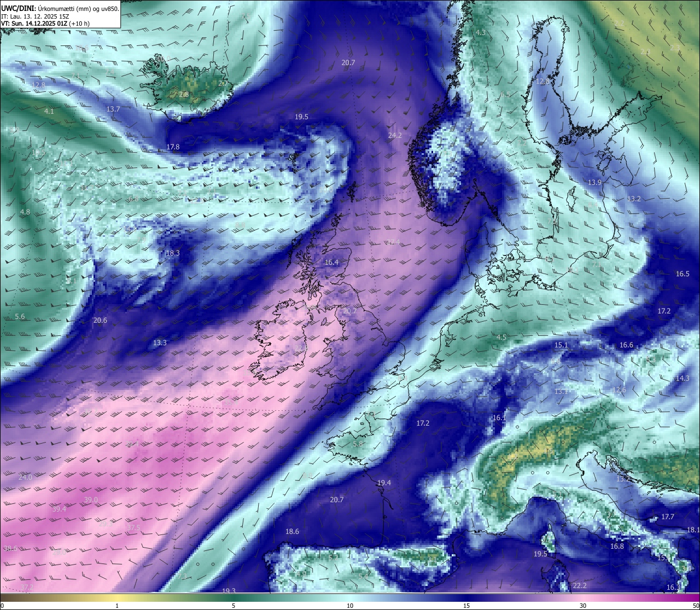The height and width of the screenshot is (610, 700).
Task: Click the 15.1 value over Germany
Action: pyautogui.click(x=561, y=345)
